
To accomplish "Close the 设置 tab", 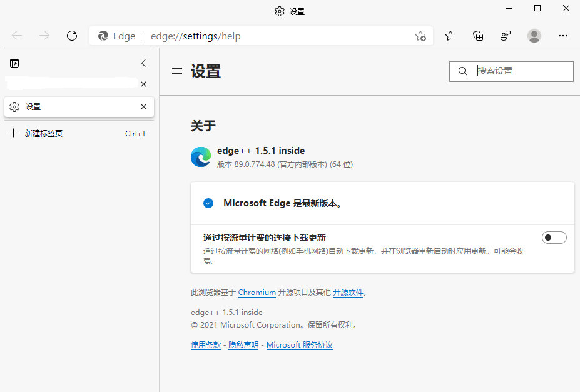I will click(143, 106).
